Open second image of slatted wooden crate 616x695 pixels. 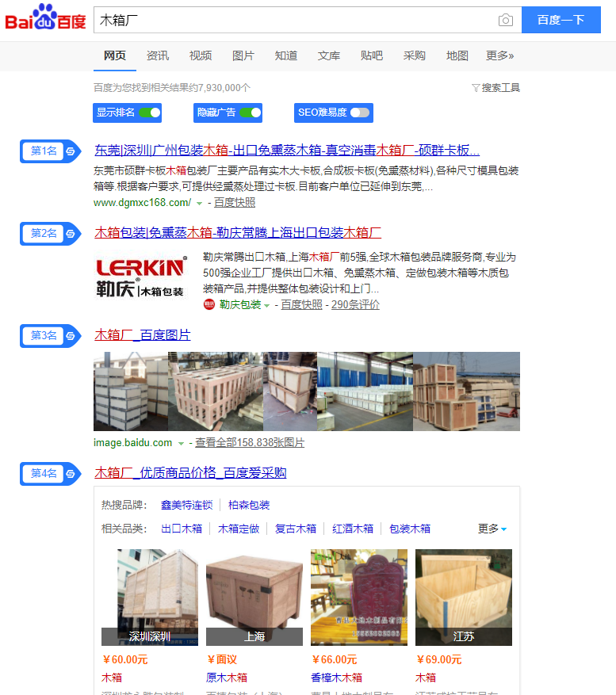pos(216,391)
